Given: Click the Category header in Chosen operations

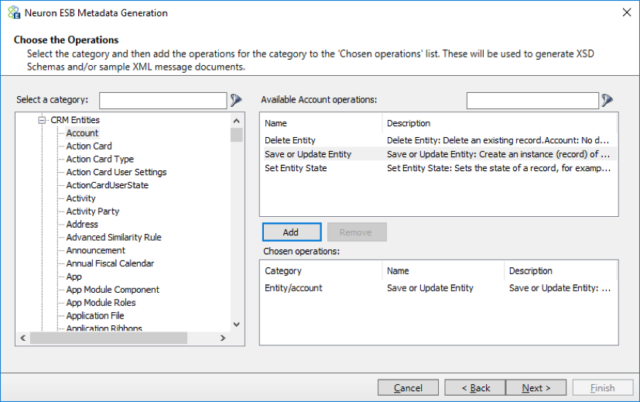Looking at the screenshot, I should [321, 271].
